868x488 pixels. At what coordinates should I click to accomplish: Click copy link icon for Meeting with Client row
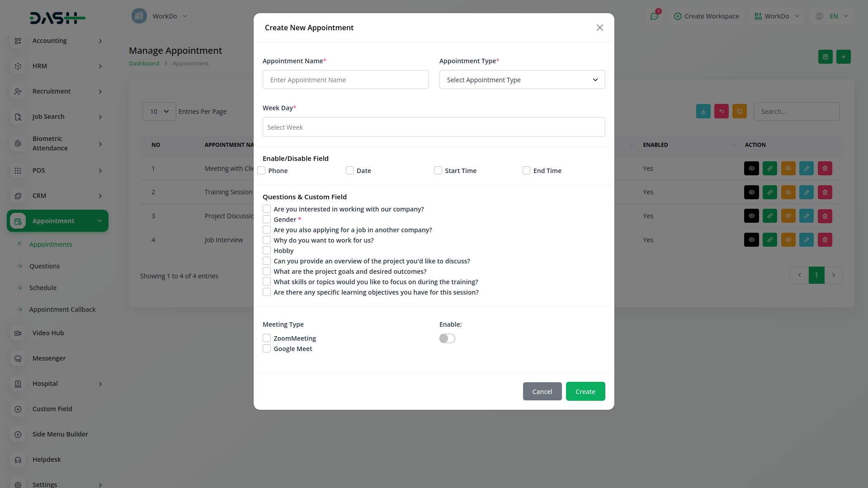[769, 169]
